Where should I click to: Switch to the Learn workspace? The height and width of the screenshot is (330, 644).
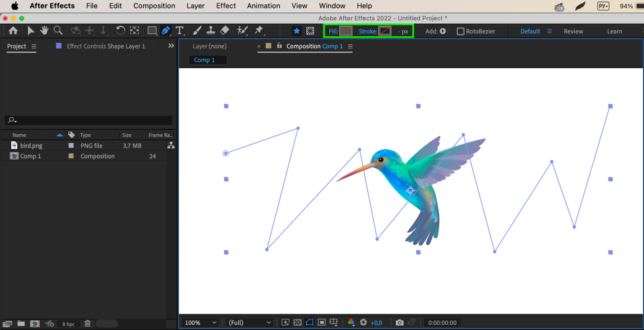(x=614, y=31)
